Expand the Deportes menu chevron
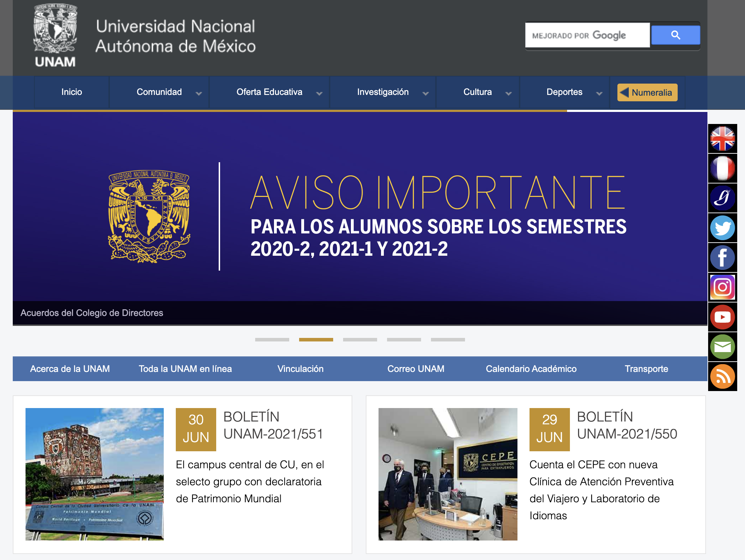 pyautogui.click(x=599, y=94)
